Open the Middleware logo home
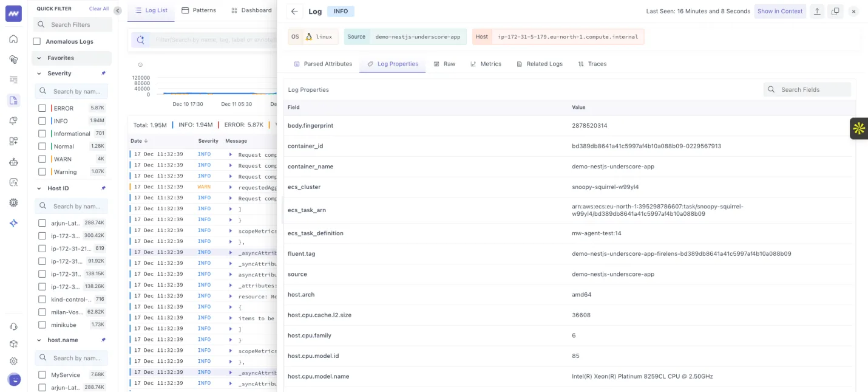This screenshot has height=392, width=868. (x=13, y=13)
